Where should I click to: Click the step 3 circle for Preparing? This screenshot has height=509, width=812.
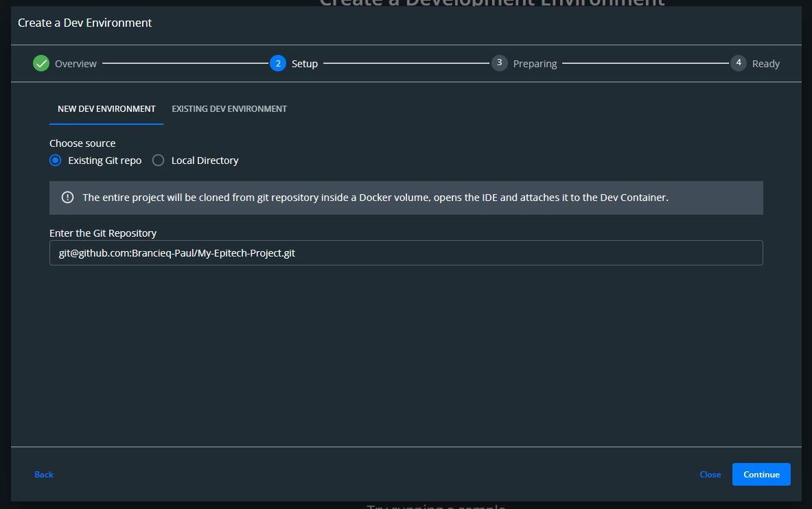coord(499,63)
